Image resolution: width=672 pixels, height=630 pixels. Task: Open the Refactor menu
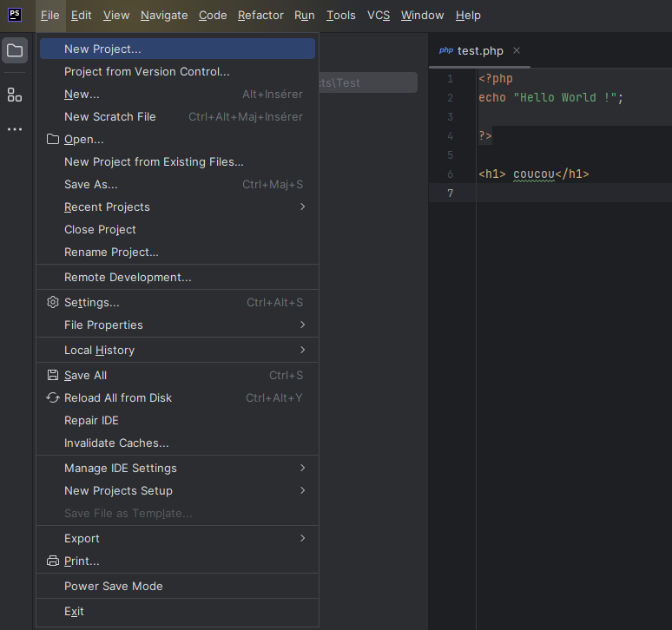click(x=260, y=15)
